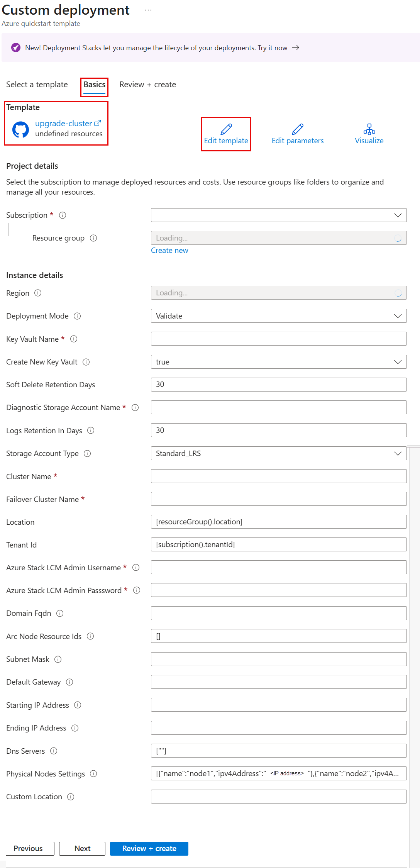
Task: Click the info icon next to Deployment Mode
Action: (77, 316)
